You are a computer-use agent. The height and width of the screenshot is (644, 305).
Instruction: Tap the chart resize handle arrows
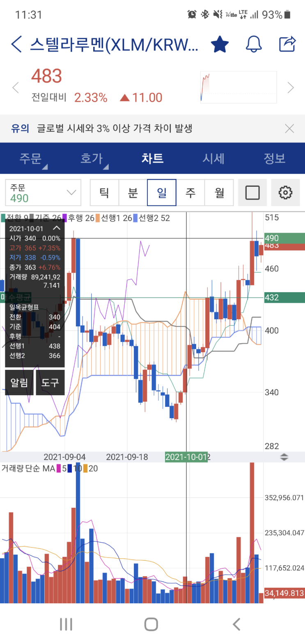(284, 457)
